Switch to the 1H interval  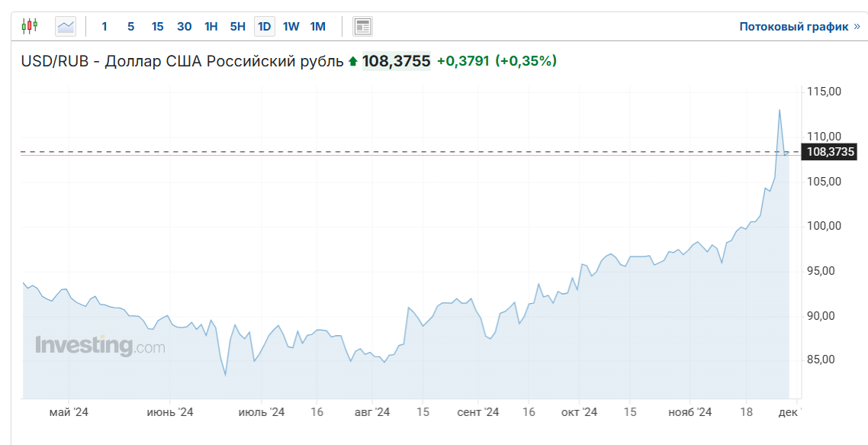point(211,27)
